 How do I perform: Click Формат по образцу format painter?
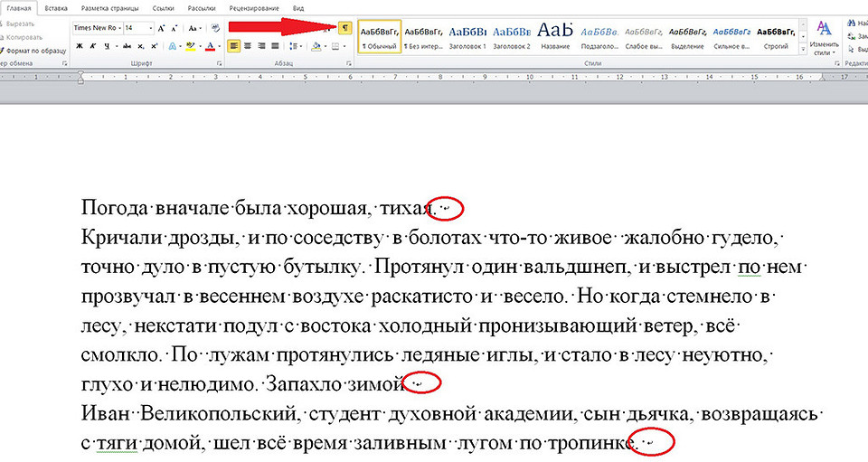tap(34, 51)
